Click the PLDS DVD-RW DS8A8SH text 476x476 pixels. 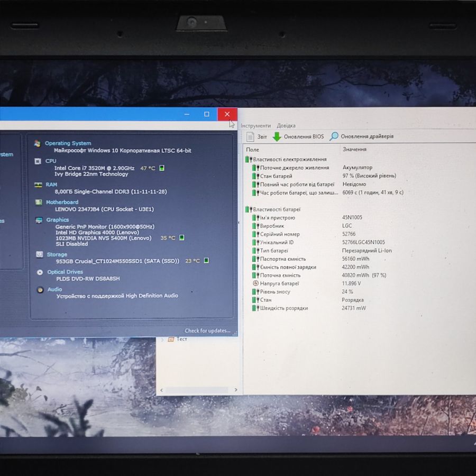[88, 279]
